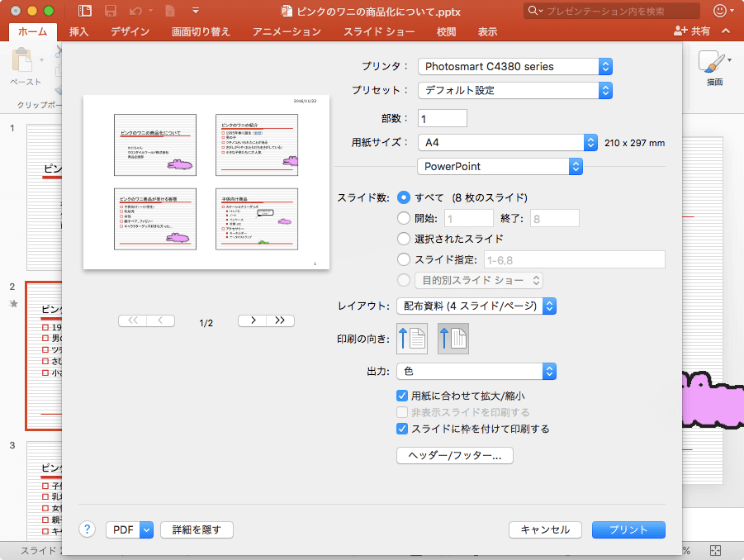Open the 出力 色 dropdown
744x560 pixels.
point(476,371)
